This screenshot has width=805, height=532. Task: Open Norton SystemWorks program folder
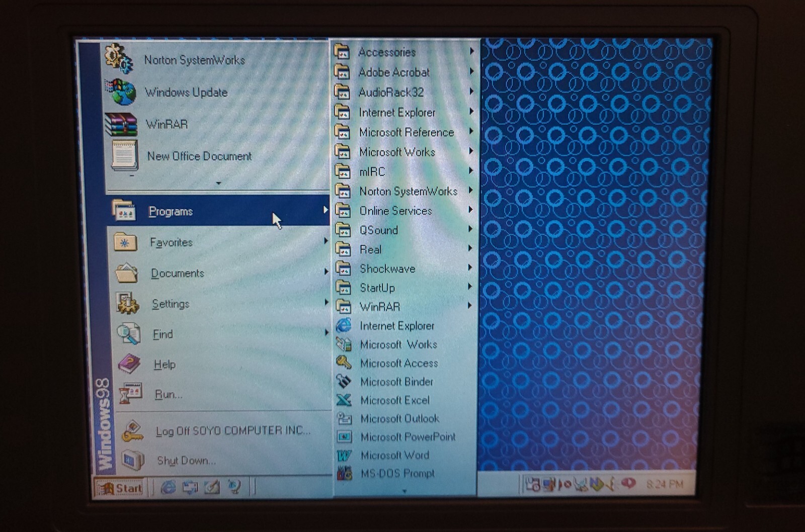coord(404,191)
